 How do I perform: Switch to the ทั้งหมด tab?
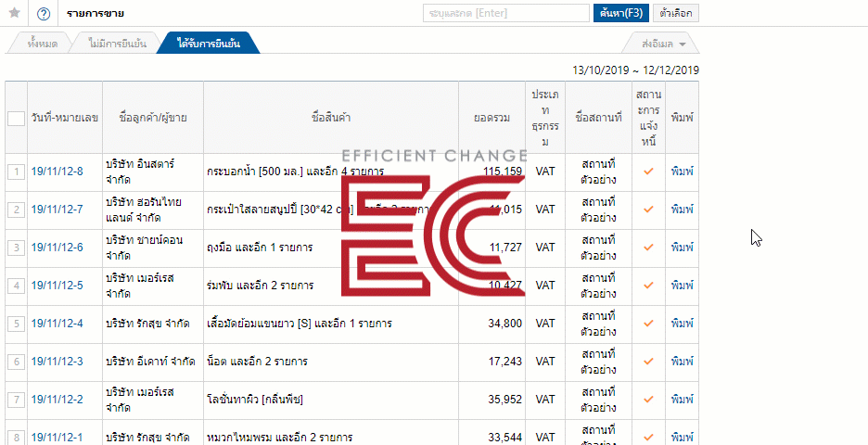tap(43, 44)
